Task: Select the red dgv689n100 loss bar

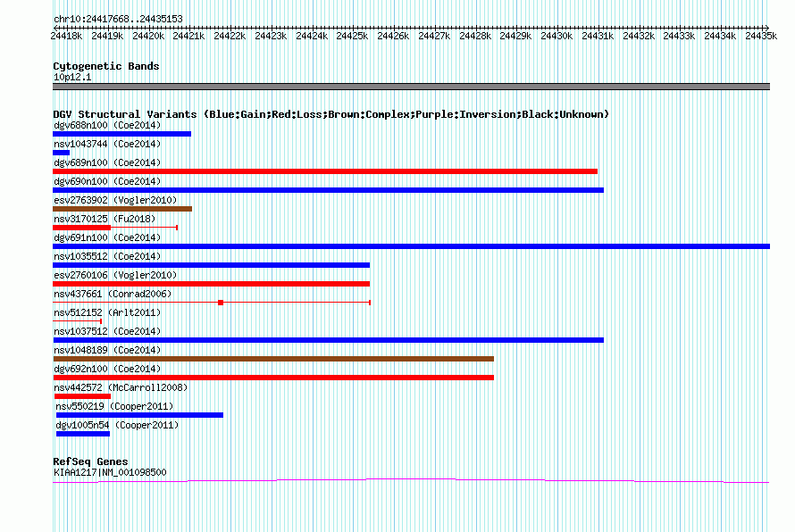Action: pyautogui.click(x=325, y=171)
